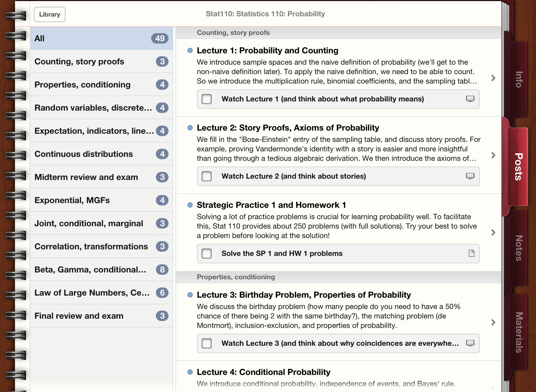
Task: Click the video icon for Watch Lecture 2
Action: pyautogui.click(x=470, y=176)
